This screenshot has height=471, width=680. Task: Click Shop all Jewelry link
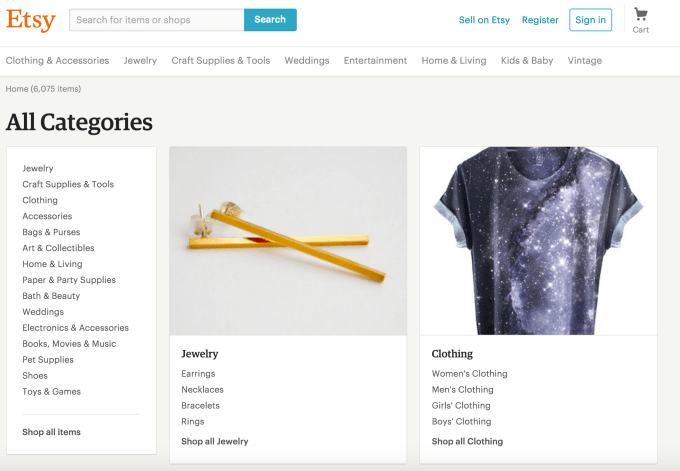click(x=214, y=441)
